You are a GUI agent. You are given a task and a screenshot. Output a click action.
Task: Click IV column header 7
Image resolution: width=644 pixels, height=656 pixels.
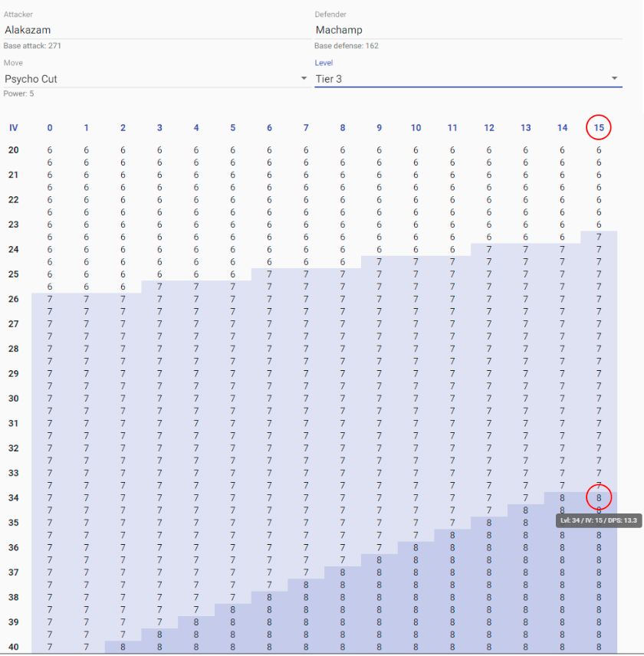(306, 128)
